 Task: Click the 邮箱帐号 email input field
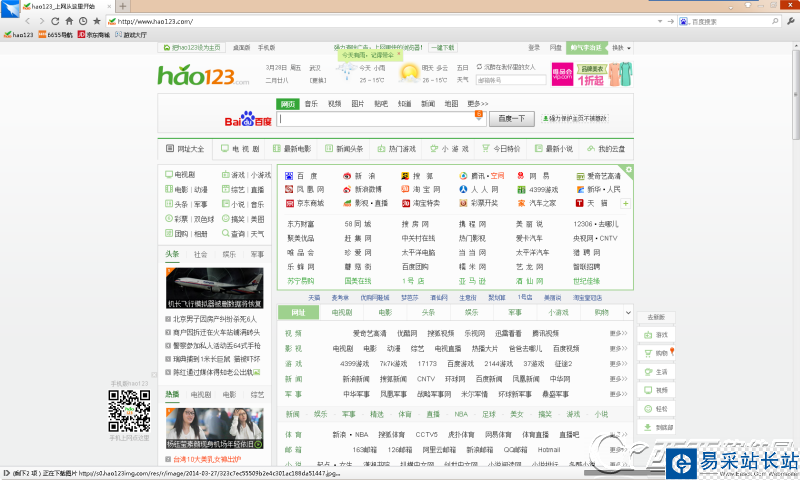click(511, 80)
